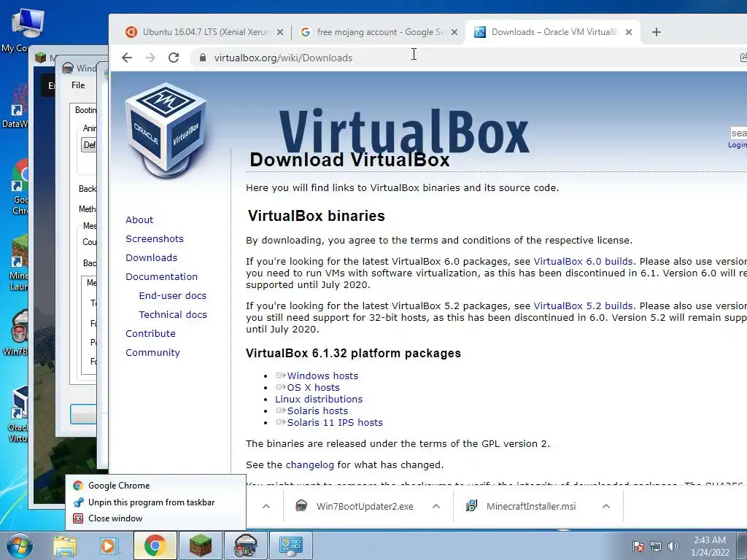Open the Community sidebar link
Screen dimensions: 747x560
[x=152, y=353]
